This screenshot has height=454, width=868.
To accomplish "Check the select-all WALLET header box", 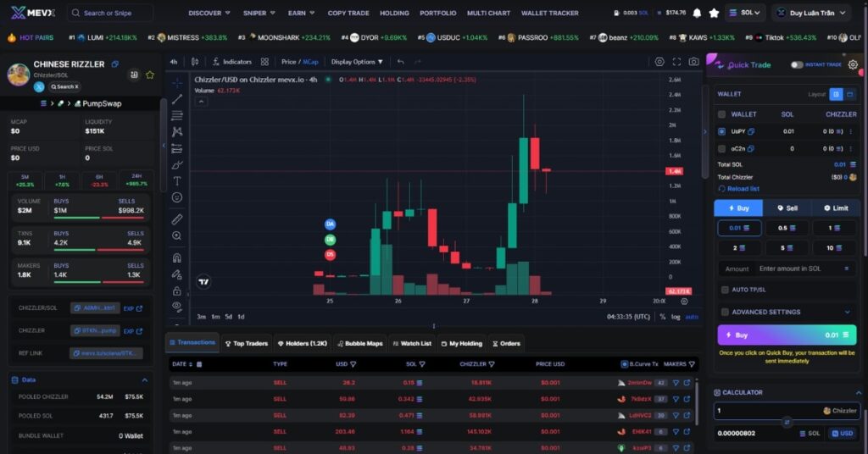I will point(722,114).
